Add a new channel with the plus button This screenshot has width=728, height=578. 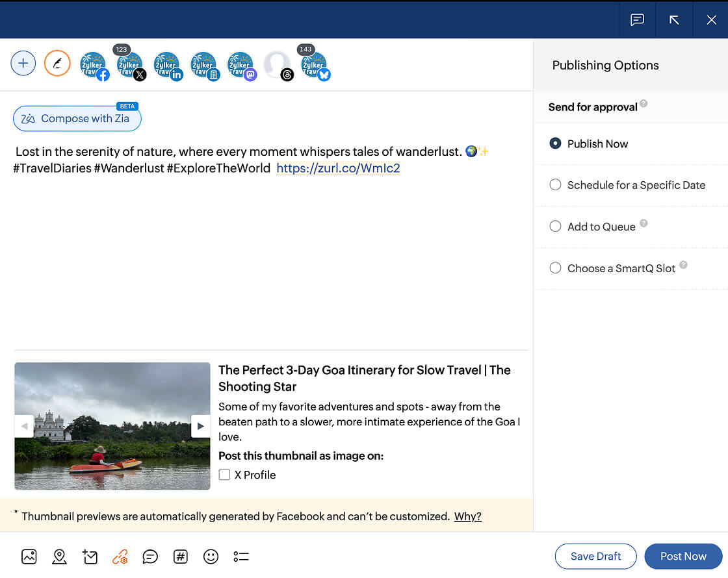pyautogui.click(x=23, y=63)
